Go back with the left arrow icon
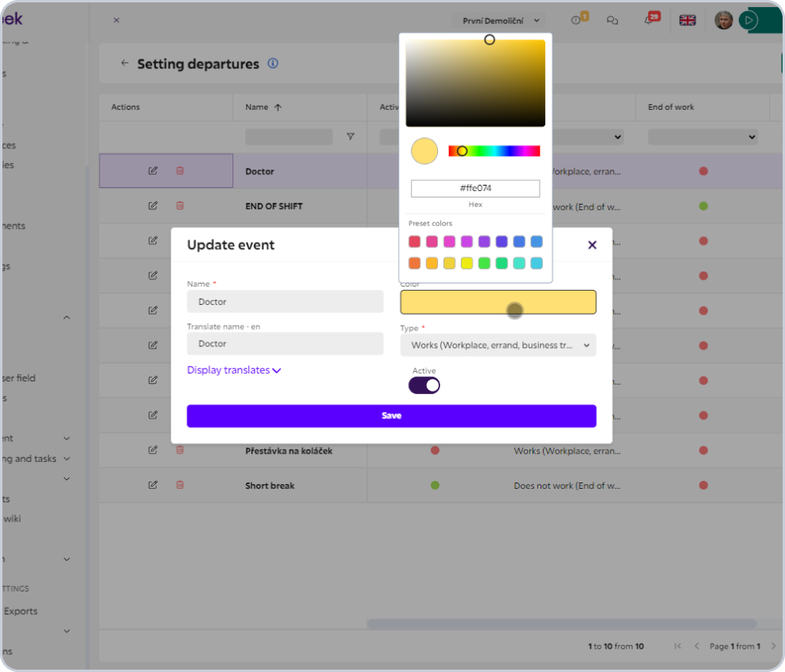The height and width of the screenshot is (672, 785). [125, 63]
